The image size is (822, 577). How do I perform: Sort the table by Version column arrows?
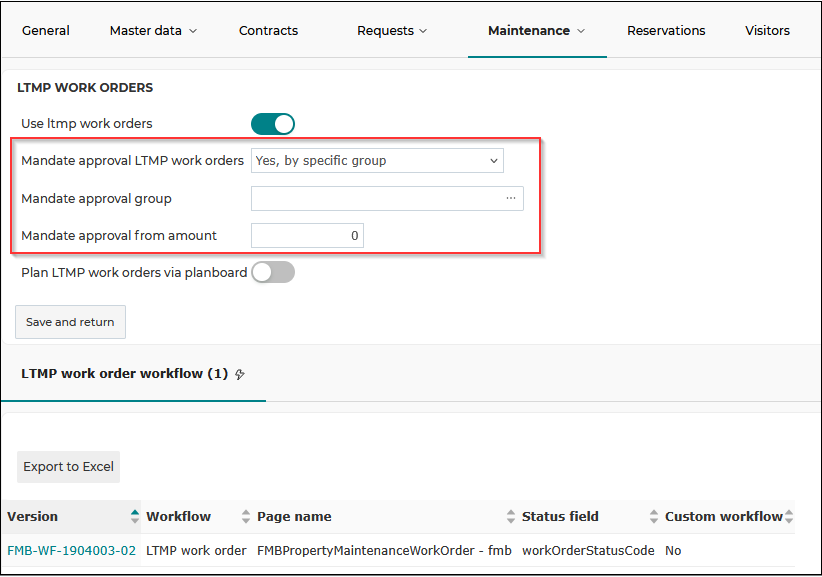click(x=135, y=516)
